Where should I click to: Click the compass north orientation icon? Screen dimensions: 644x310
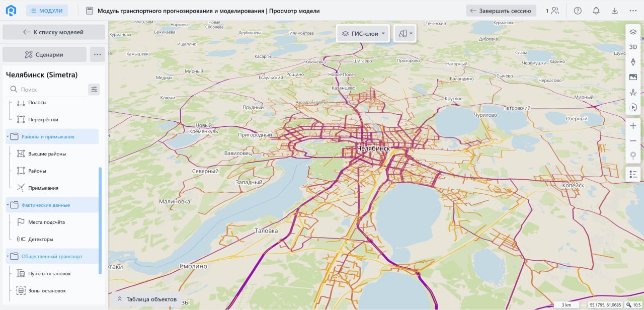tap(633, 62)
